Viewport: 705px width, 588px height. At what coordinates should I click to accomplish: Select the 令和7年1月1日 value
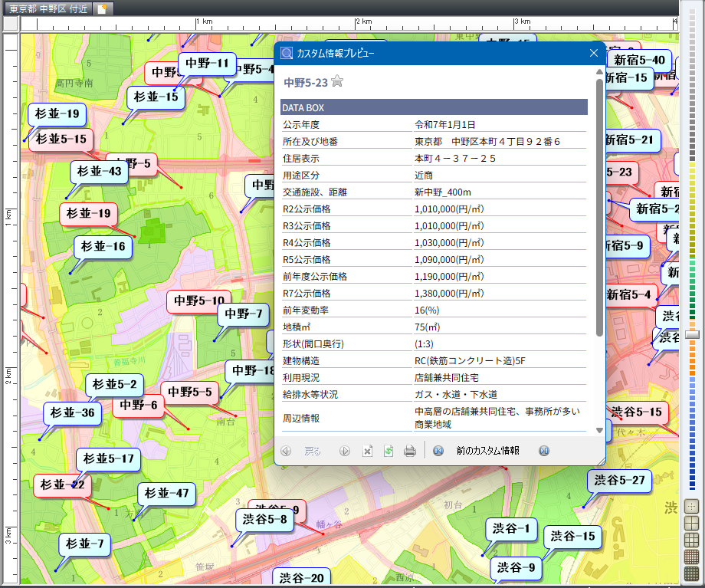(x=444, y=125)
